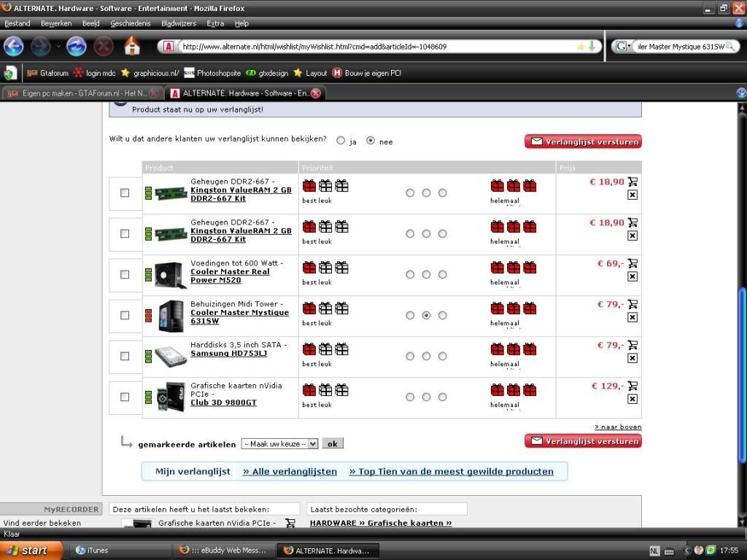Viewport: 747px width, 560px height.
Task: Check the Cooler Master Mystique 631SW checkbox
Action: (x=125, y=315)
